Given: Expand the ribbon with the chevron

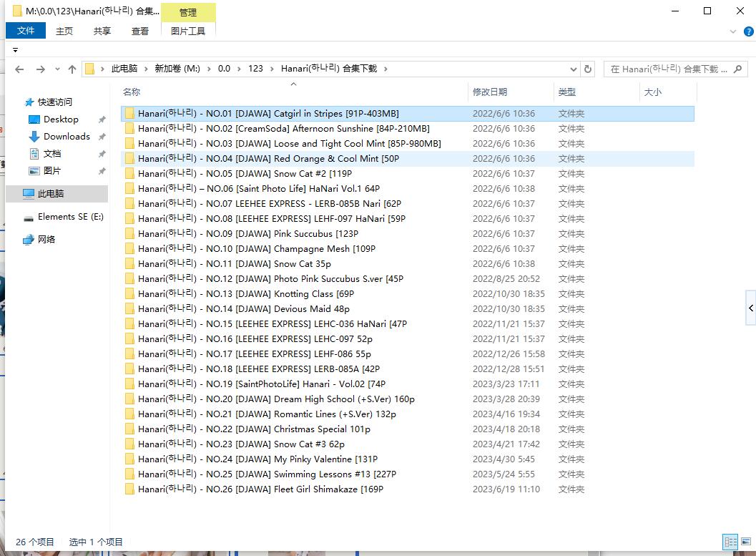Looking at the screenshot, I should (733, 31).
